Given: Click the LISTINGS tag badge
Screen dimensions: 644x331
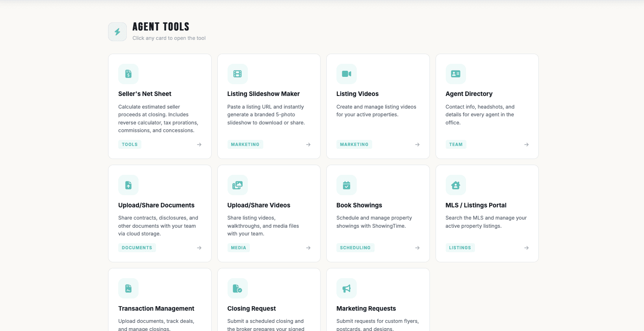Looking at the screenshot, I should (460, 248).
